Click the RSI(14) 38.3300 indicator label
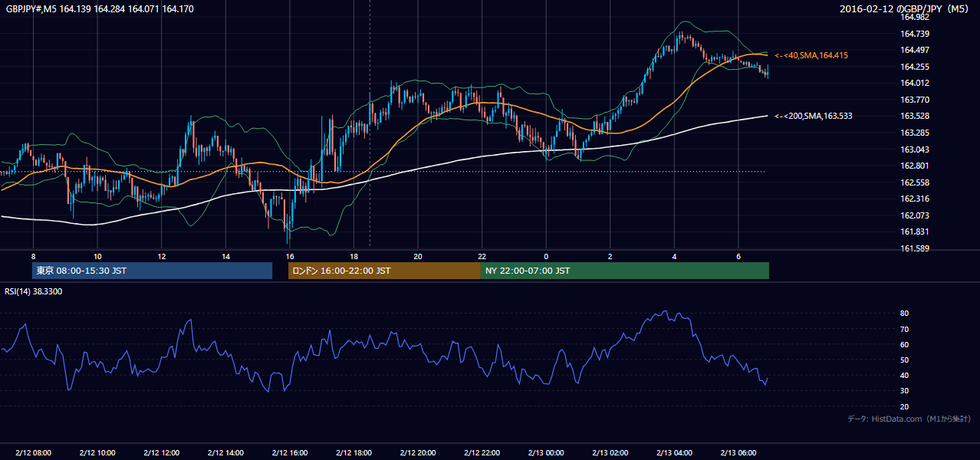 34,291
